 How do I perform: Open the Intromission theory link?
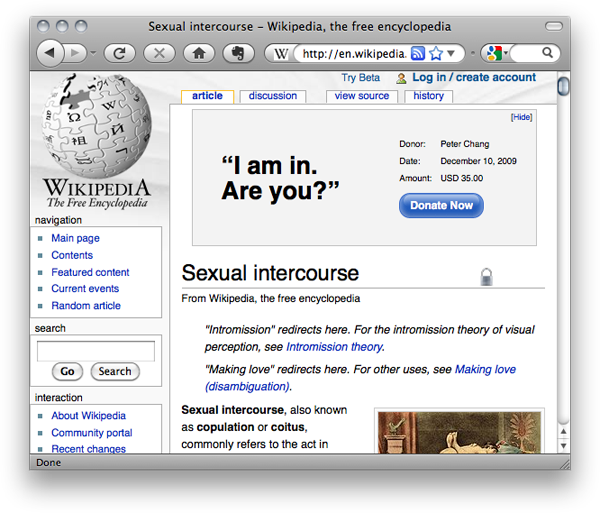pyautogui.click(x=334, y=347)
